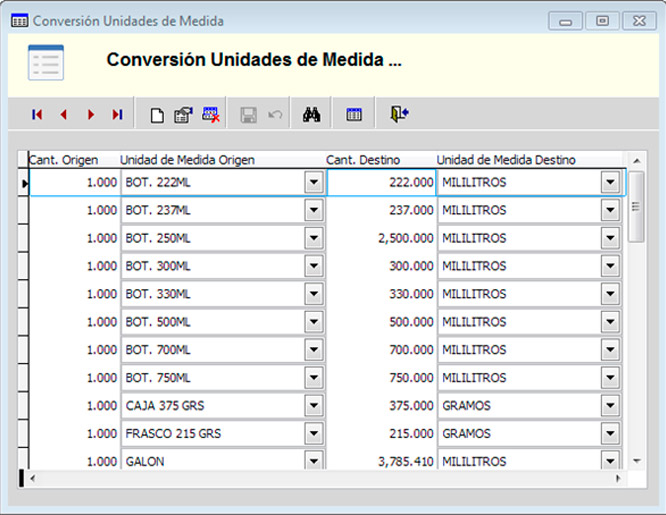The image size is (666, 515).
Task: Open destination unit dropdown for CAJA 375 GRS
Action: pyautogui.click(x=609, y=406)
